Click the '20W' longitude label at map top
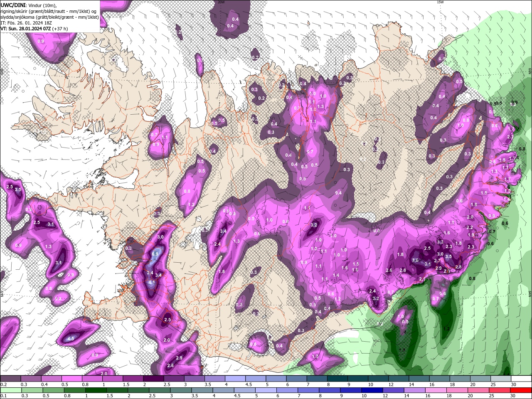532x399 pixels. [x=221, y=2]
